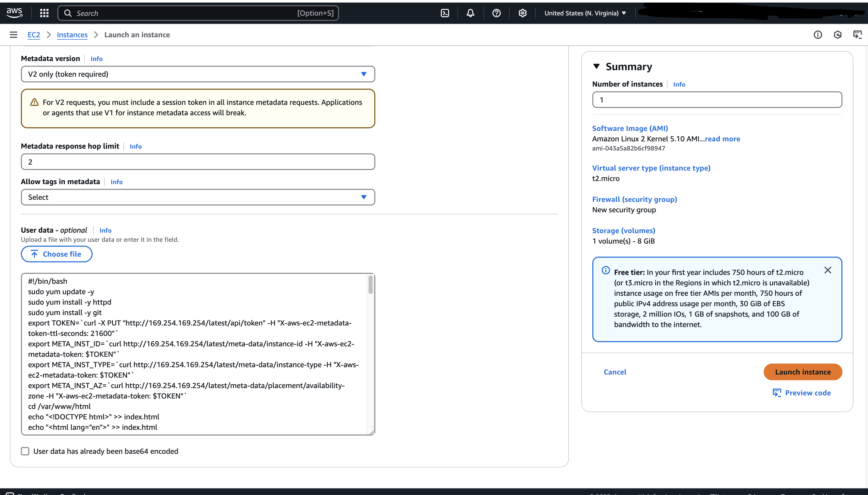Dismiss the Free tier notice
Image resolution: width=868 pixels, height=495 pixels.
pyautogui.click(x=828, y=270)
